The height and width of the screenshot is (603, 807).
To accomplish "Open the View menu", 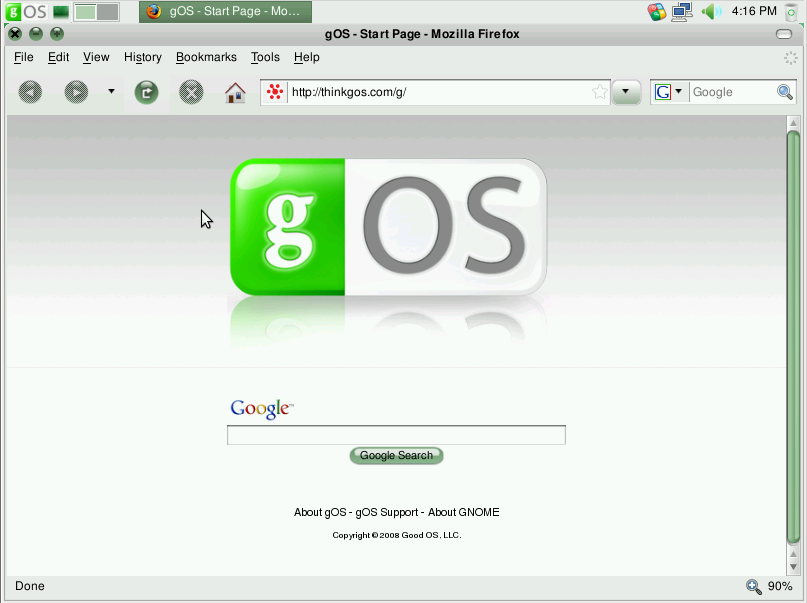I will [96, 57].
